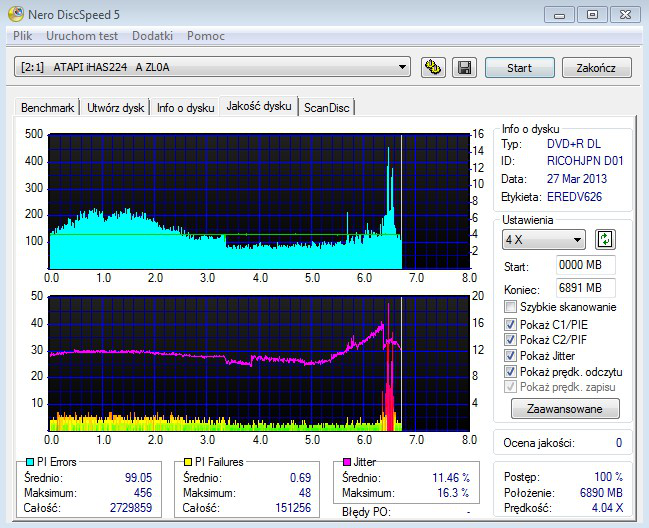This screenshot has width=649, height=528.
Task: Open the Plik menu
Action: [x=22, y=36]
